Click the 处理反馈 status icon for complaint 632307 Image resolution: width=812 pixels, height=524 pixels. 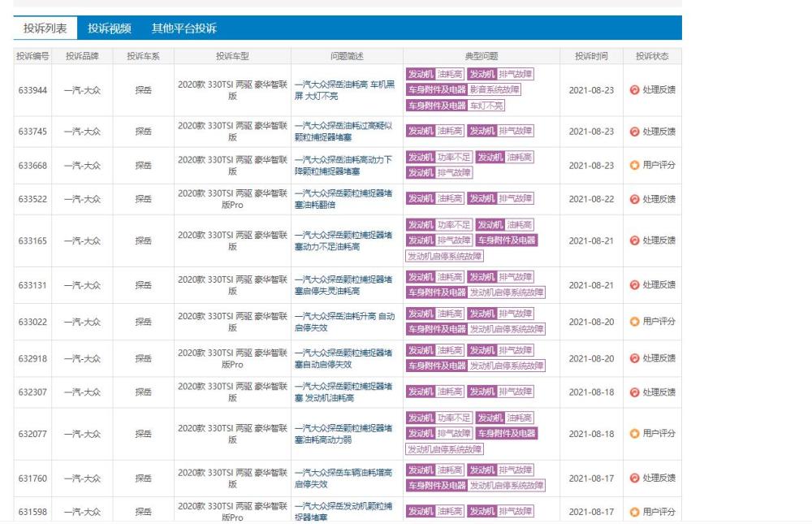coord(634,392)
